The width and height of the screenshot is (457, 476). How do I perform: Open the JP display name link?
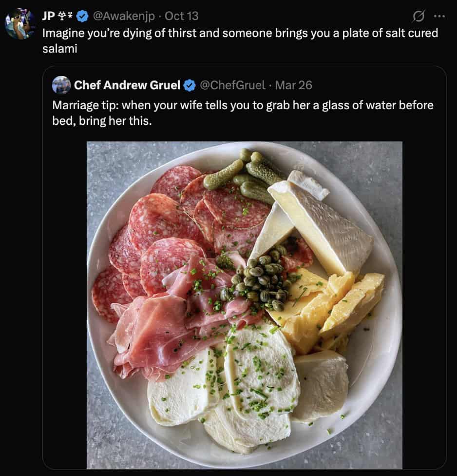(x=48, y=16)
